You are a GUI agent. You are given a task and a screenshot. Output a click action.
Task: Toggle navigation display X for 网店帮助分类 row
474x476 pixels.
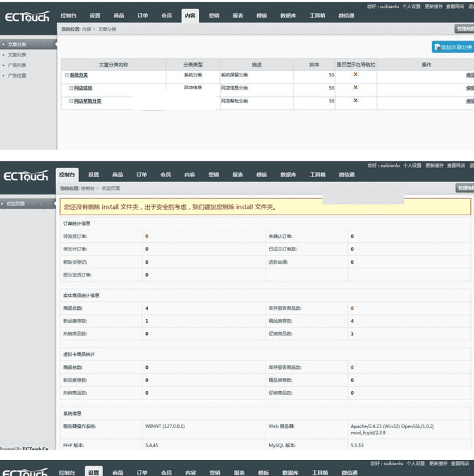[x=355, y=100]
